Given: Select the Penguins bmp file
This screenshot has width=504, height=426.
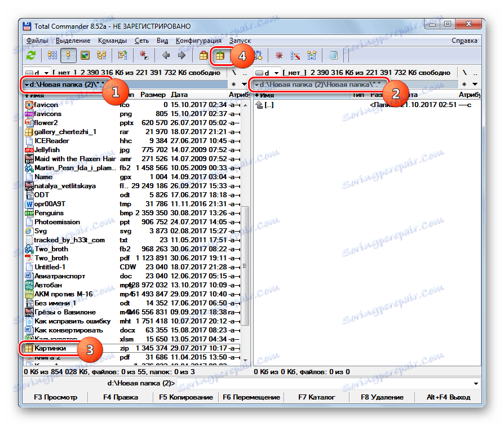Looking at the screenshot, I should pyautogui.click(x=132, y=212).
